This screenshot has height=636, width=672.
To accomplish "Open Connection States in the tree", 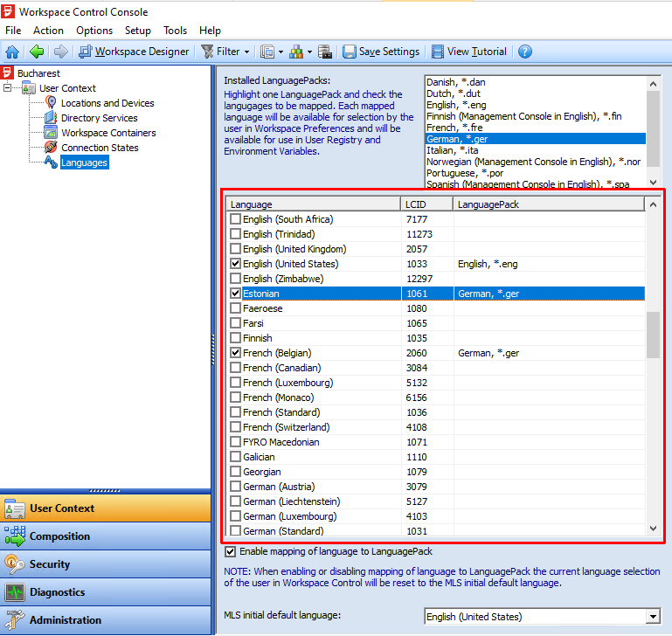I will [100, 148].
